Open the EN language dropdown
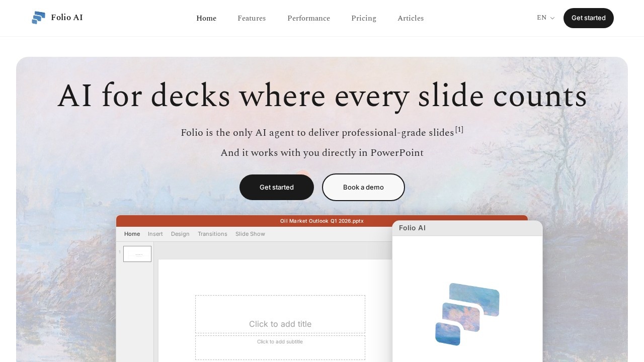644x362 pixels. (545, 18)
